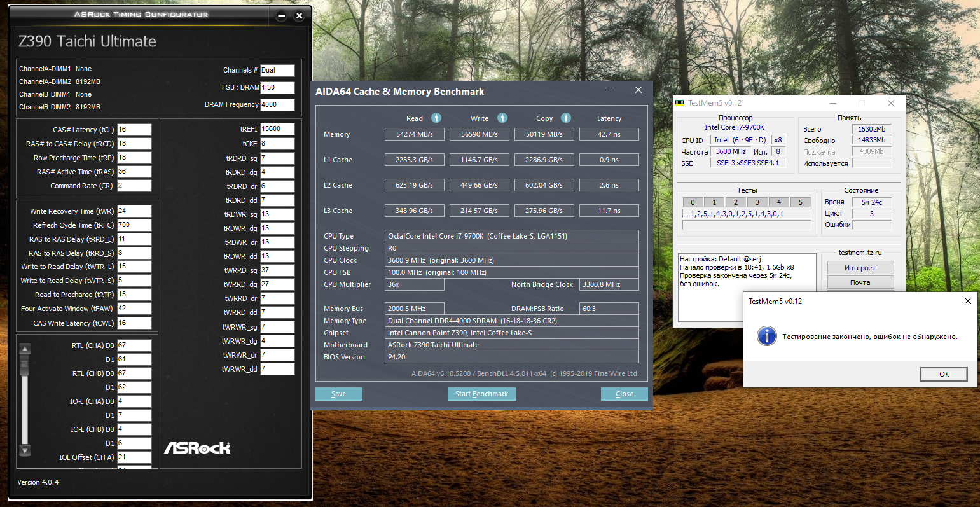Click the RAS to RAS Delay (tRRD_L) field

(x=134, y=239)
